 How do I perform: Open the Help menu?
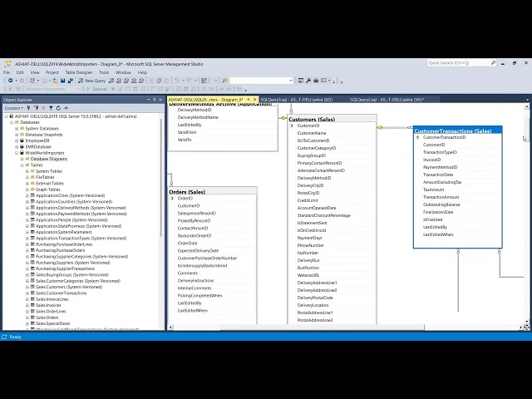[x=142, y=72]
